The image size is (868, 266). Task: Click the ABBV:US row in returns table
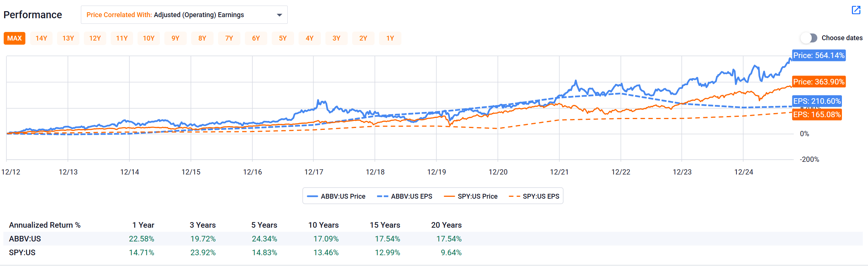click(25, 239)
